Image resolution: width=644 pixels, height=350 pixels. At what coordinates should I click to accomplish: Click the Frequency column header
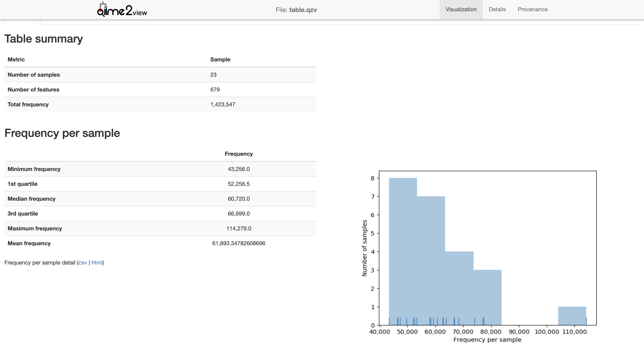(x=238, y=154)
